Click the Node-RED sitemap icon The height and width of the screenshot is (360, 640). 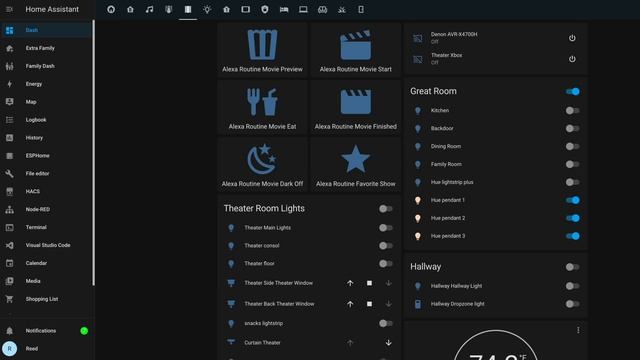pyautogui.click(x=9, y=209)
